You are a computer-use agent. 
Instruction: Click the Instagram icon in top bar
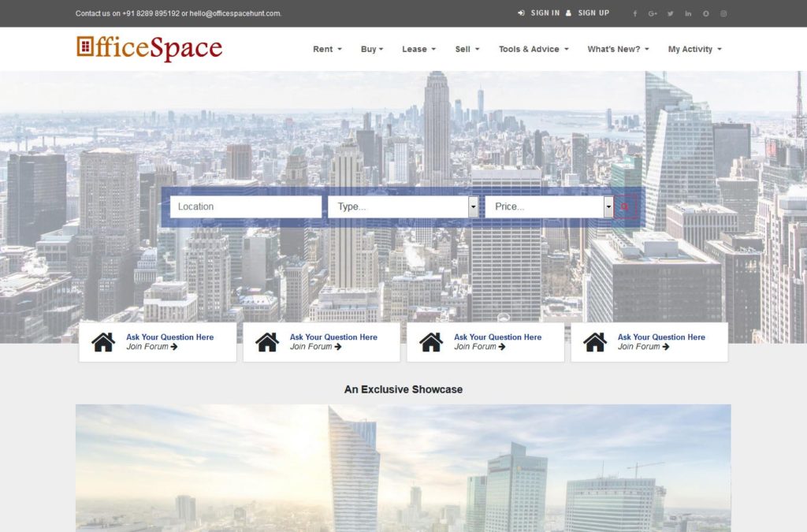pos(723,13)
